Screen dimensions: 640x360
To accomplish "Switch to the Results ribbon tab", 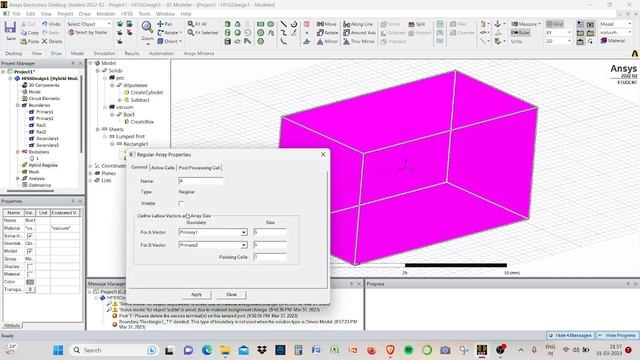I will point(131,53).
